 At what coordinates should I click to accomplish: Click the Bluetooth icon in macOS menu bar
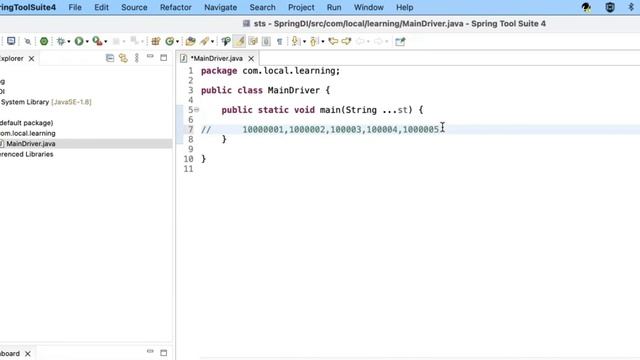pos(631,7)
